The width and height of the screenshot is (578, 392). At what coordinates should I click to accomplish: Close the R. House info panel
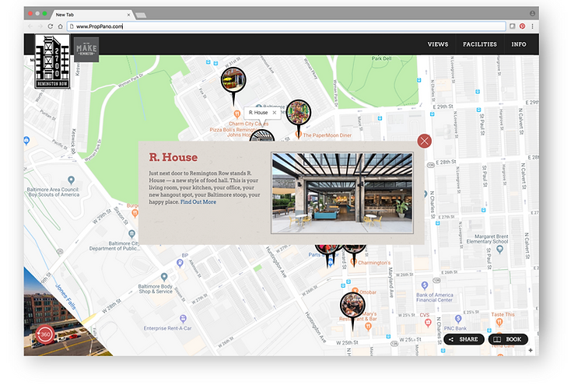pos(424,141)
